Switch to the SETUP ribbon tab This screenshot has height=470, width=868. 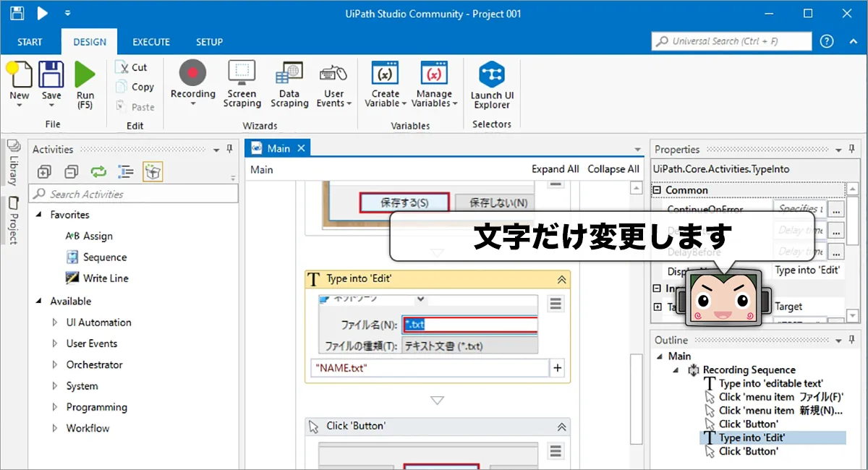210,42
